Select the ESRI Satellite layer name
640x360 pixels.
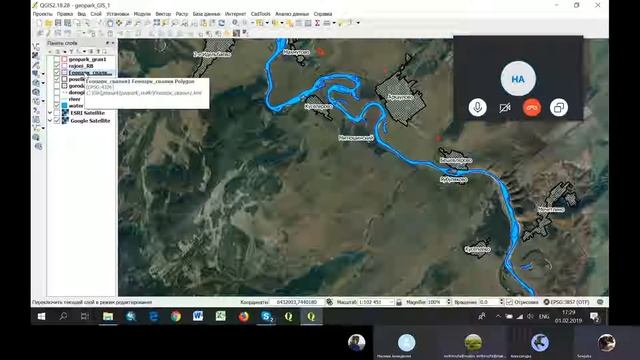(87, 113)
